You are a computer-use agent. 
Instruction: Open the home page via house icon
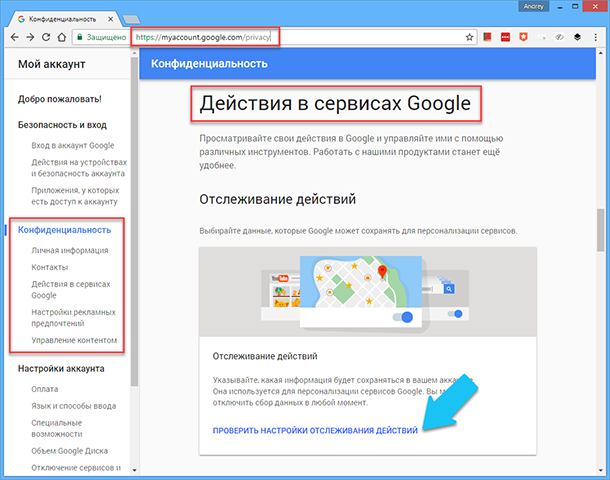[61, 37]
